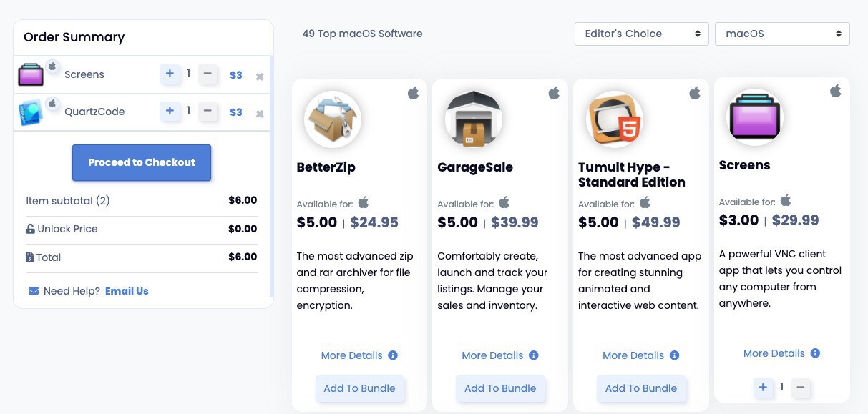Click the BetterZip app icon
The image size is (868, 414).
(333, 119)
